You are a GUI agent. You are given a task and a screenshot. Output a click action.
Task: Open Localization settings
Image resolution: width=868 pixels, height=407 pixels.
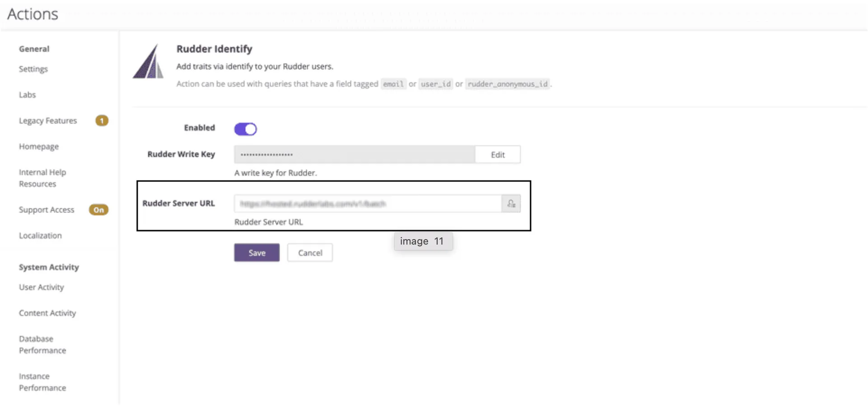pyautogui.click(x=40, y=236)
